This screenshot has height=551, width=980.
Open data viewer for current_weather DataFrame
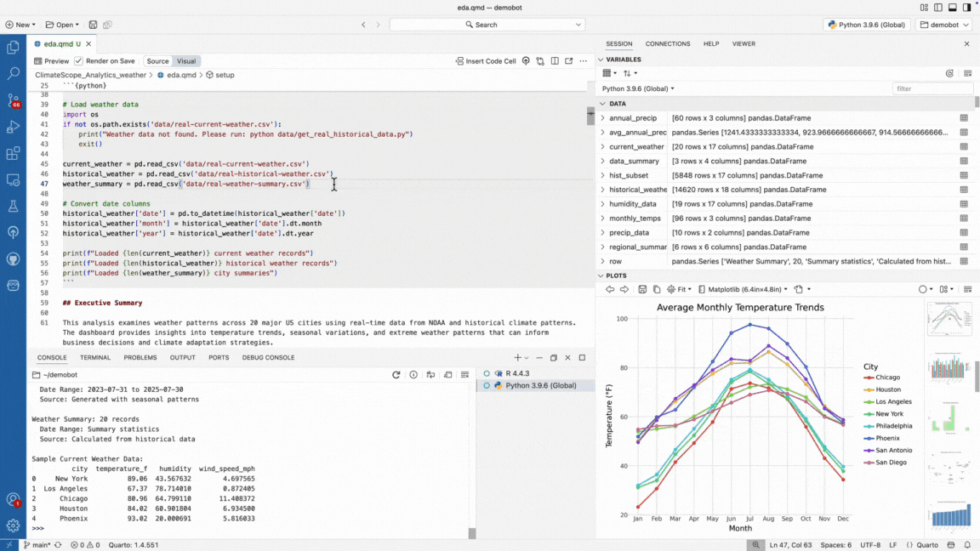(x=964, y=147)
